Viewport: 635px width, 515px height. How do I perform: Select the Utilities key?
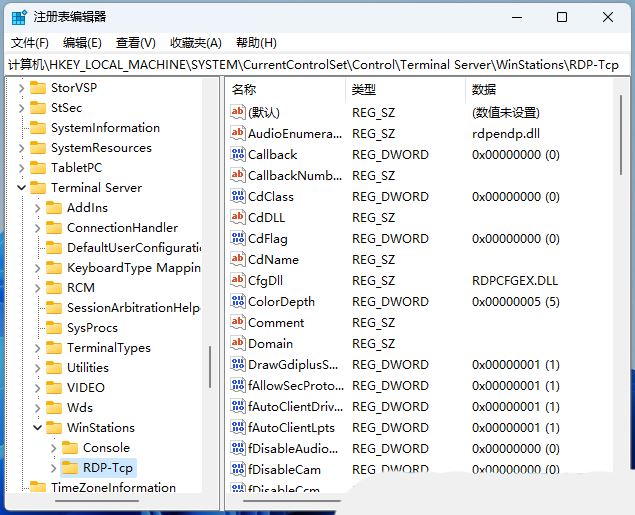[88, 368]
